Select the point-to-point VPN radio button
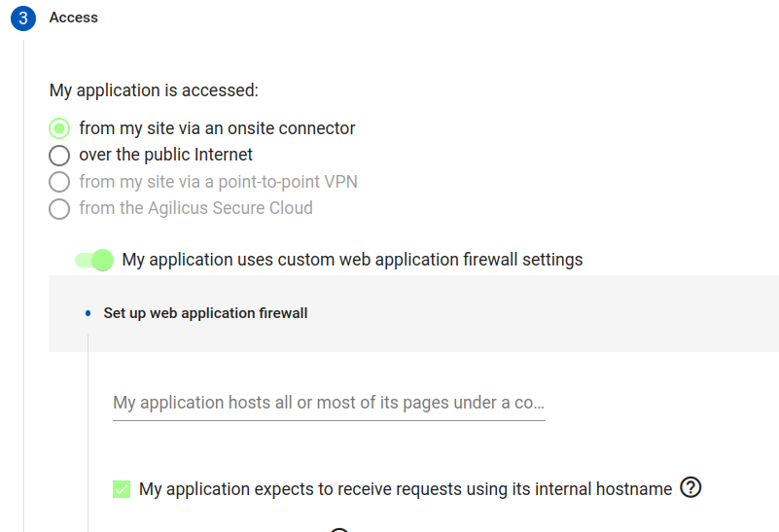This screenshot has width=779, height=532. (60, 182)
